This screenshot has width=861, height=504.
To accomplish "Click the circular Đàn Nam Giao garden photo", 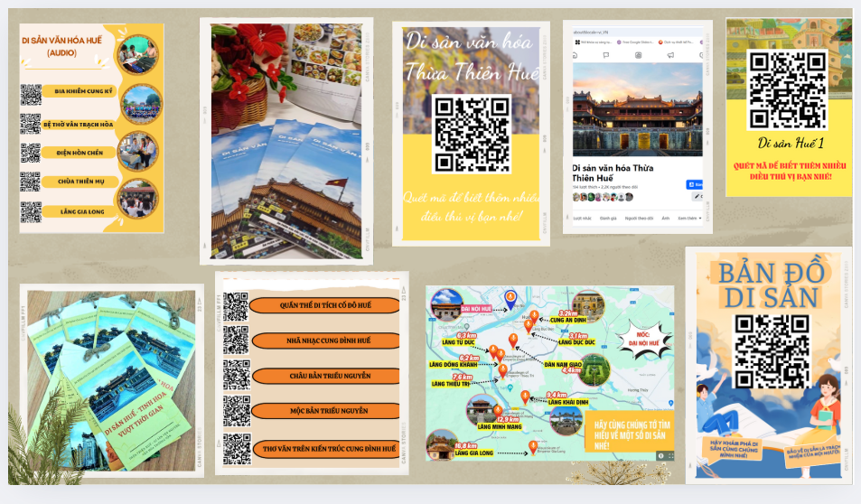I will pos(594,369).
